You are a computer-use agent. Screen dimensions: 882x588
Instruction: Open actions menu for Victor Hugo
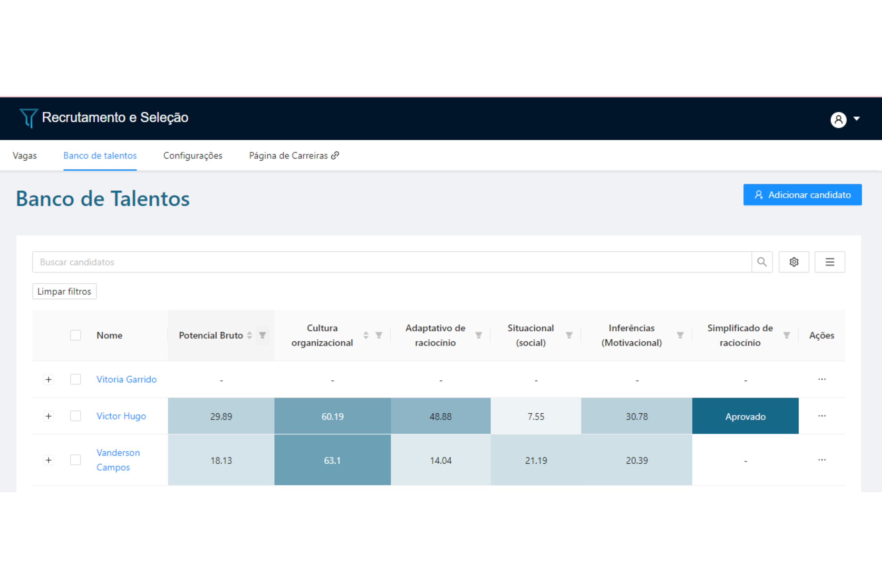pos(822,416)
